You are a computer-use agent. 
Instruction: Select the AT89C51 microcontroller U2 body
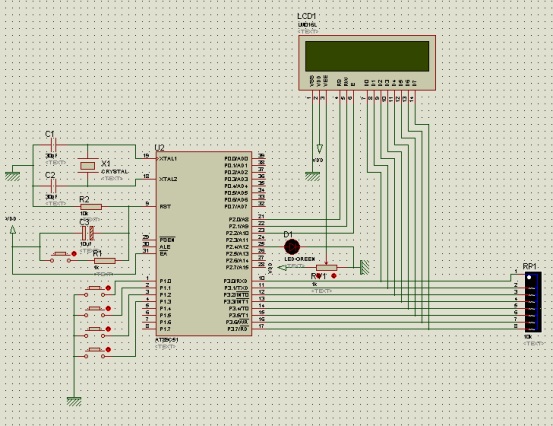204,243
